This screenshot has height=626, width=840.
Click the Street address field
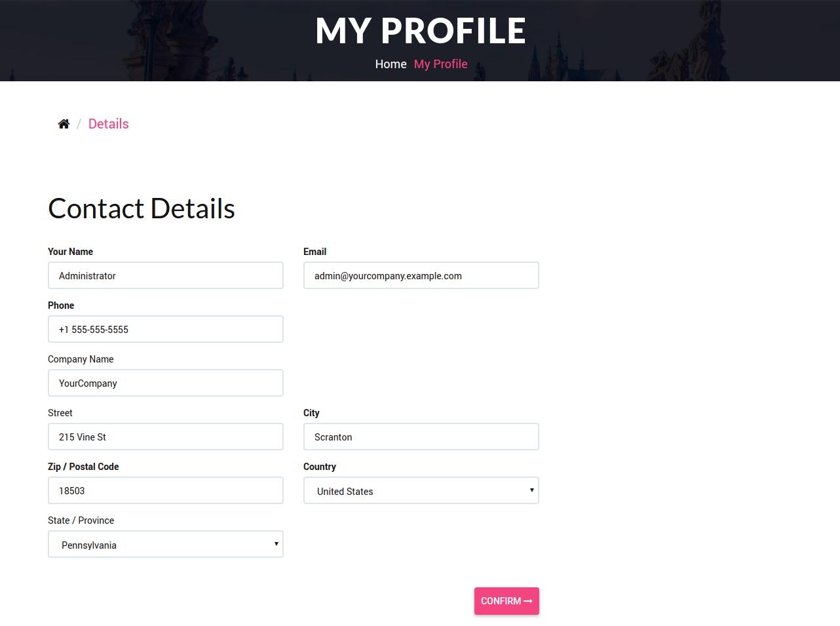(x=166, y=437)
